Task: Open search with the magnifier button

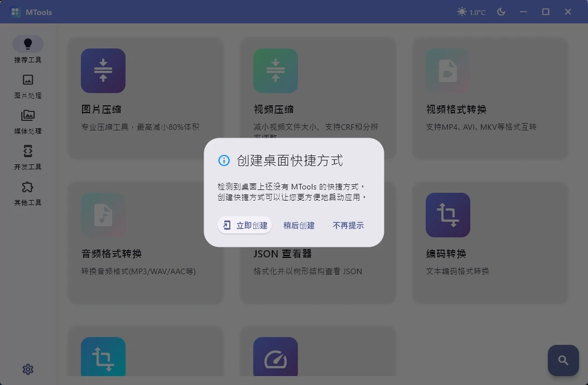Action: [563, 360]
